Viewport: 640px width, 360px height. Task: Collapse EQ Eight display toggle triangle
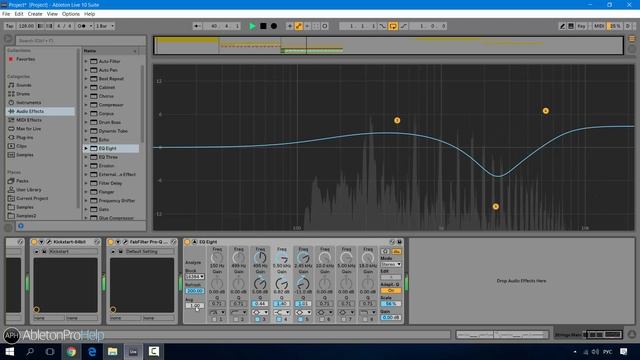click(195, 242)
